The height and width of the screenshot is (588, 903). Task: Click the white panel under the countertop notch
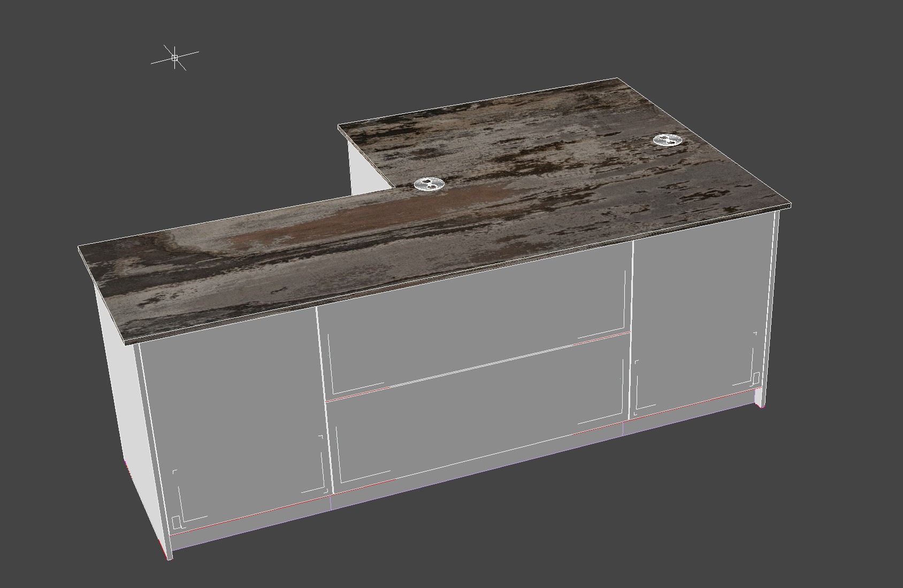(x=369, y=171)
